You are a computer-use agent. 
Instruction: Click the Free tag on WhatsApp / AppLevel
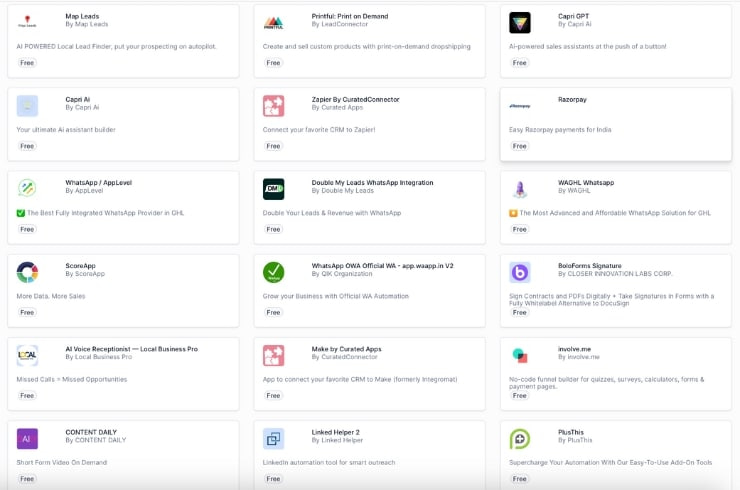pyautogui.click(x=27, y=229)
